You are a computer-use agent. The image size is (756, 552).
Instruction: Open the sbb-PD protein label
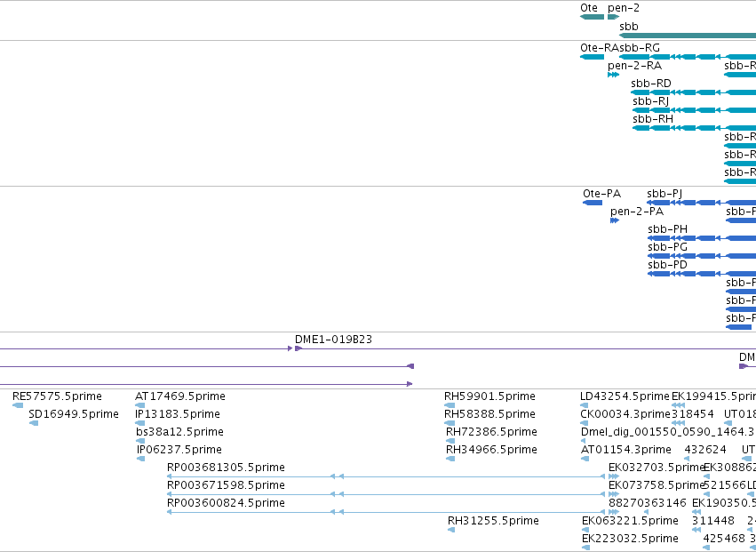(668, 266)
